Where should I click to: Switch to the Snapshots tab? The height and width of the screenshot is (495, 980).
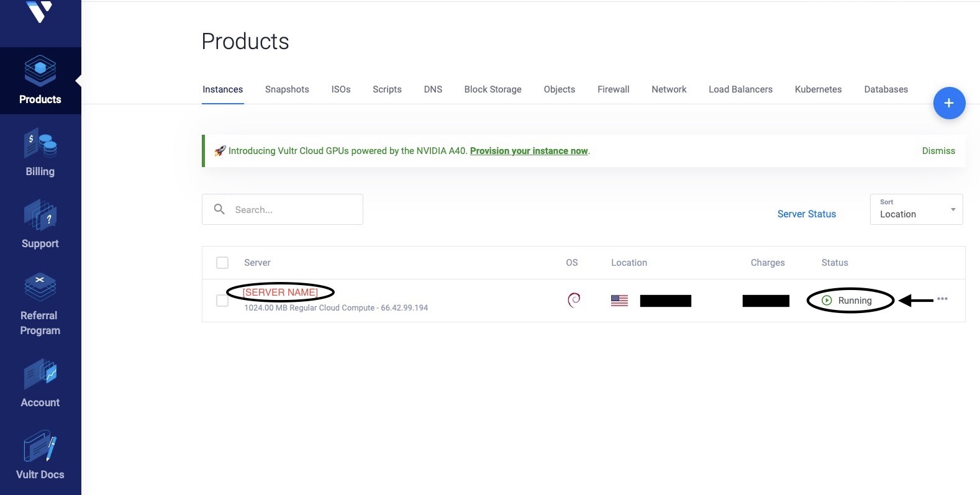click(287, 89)
